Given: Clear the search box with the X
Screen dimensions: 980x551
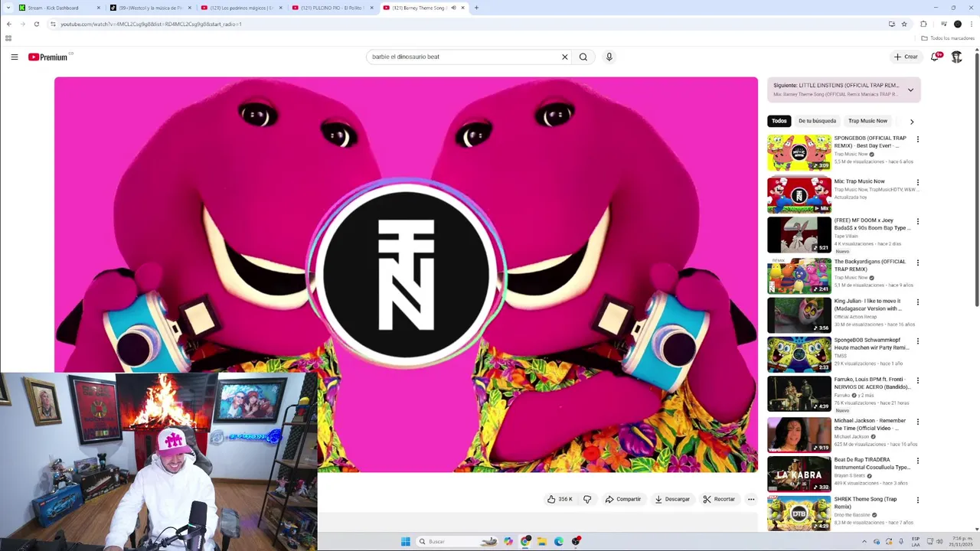Looking at the screenshot, I should point(565,57).
